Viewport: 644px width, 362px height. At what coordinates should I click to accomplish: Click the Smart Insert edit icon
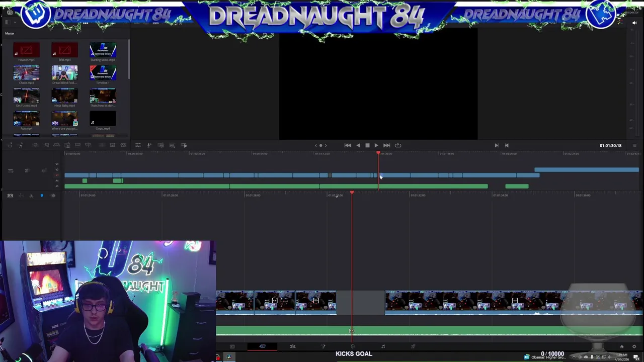(35, 145)
